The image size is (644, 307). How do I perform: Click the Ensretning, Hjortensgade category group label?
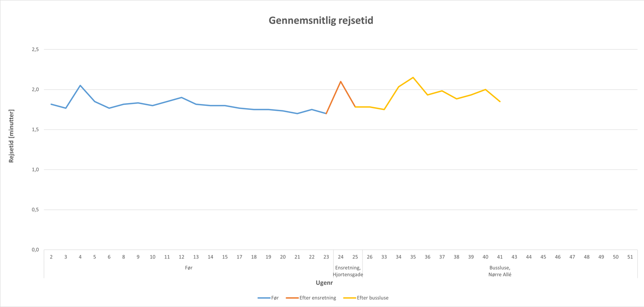pos(348,271)
